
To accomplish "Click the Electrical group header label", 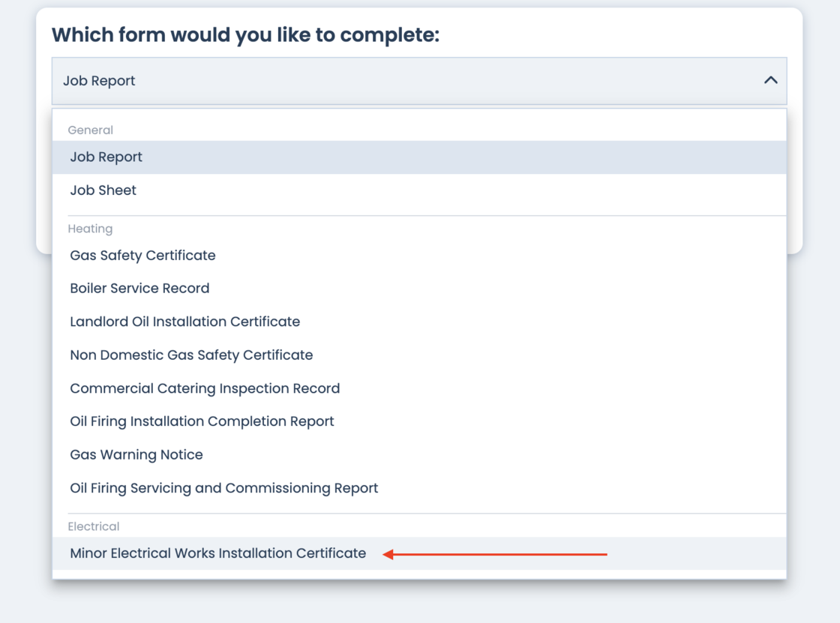I will pos(93,526).
